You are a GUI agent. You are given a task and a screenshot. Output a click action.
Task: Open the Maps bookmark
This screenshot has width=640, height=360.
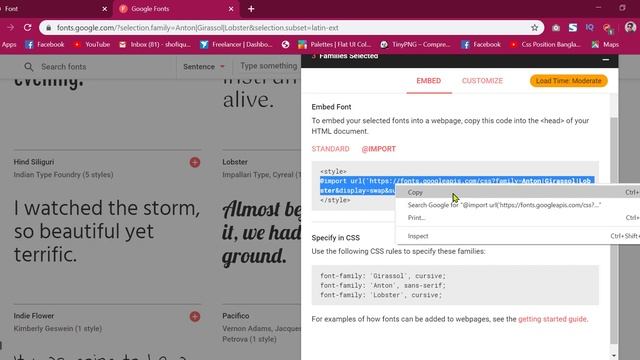pos(605,44)
